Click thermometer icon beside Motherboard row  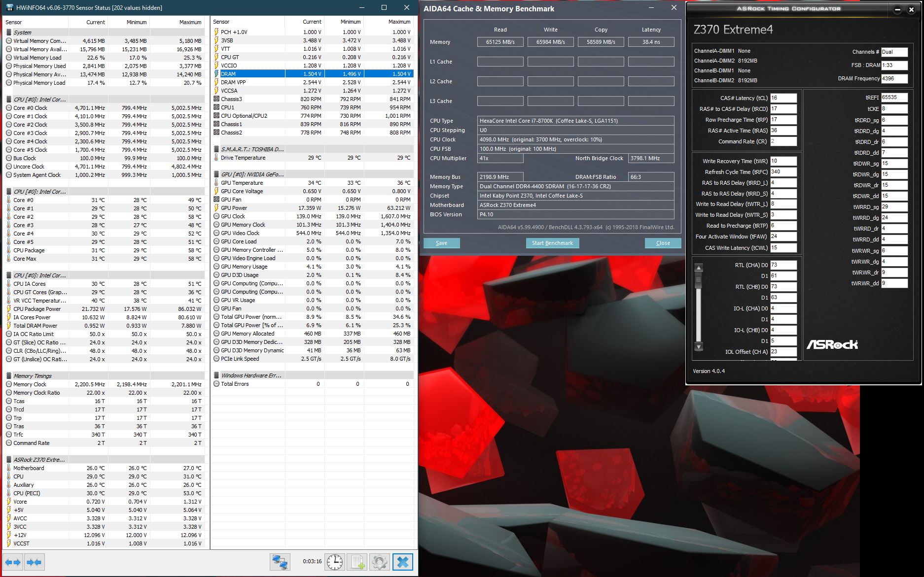[9, 468]
